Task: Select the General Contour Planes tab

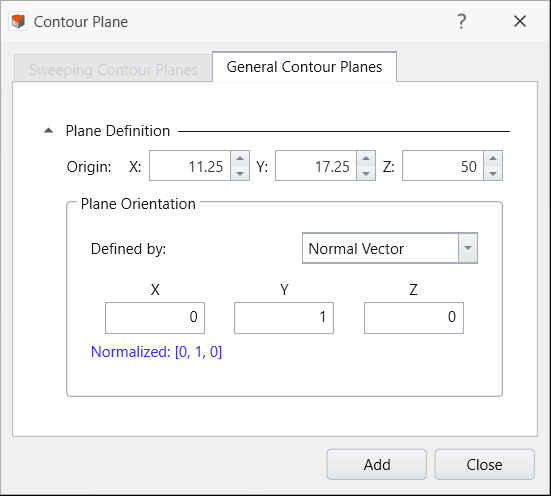Action: click(x=304, y=67)
